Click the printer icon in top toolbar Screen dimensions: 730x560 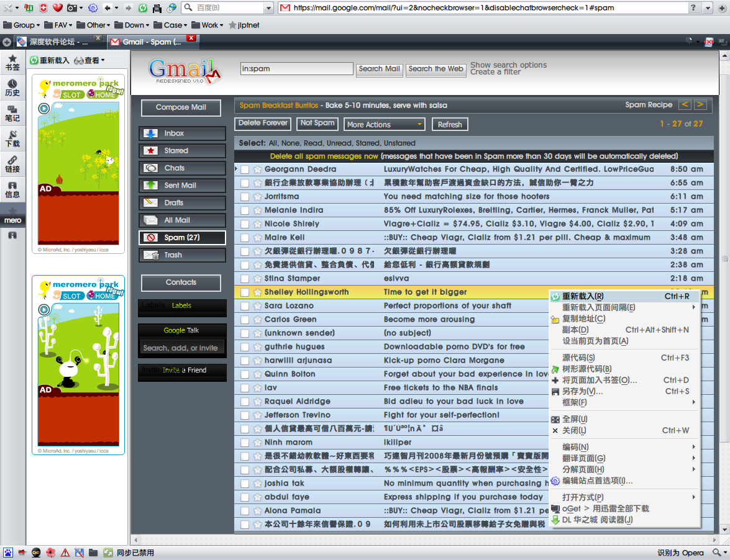[157, 8]
